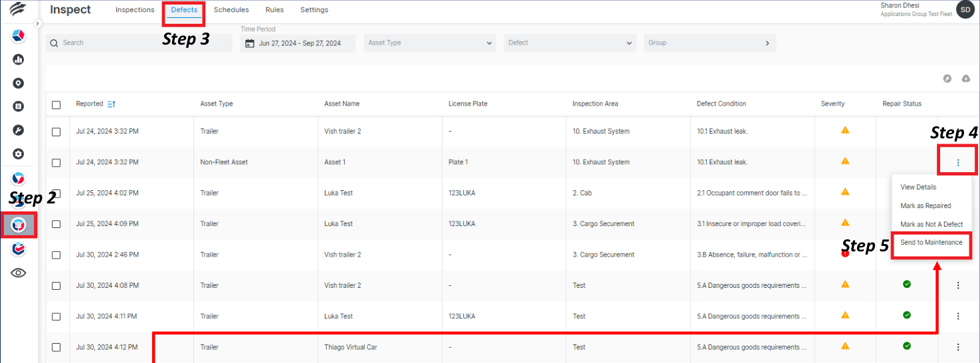Image resolution: width=980 pixels, height=363 pixels.
Task: Open the Asset Type dropdown
Action: pyautogui.click(x=430, y=43)
